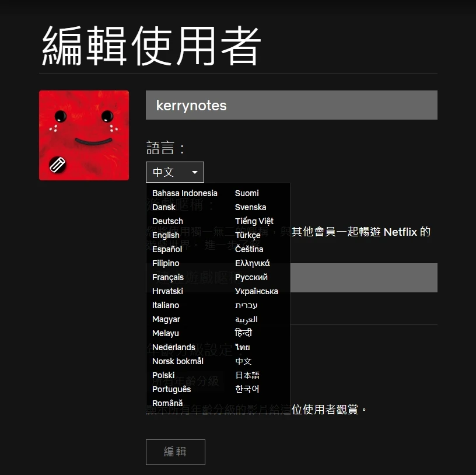The width and height of the screenshot is (476, 475).
Task: Pick Melayu from the language list
Action: (x=166, y=333)
